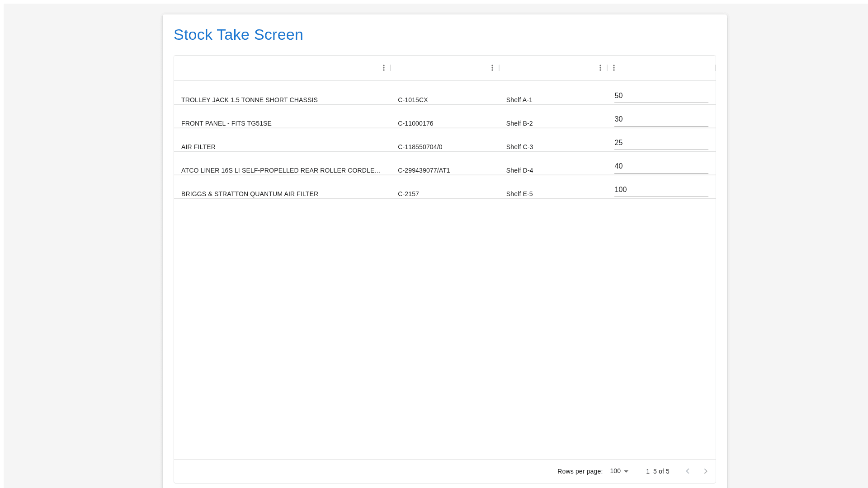
Task: Open the first column's kebab menu
Action: (384, 68)
